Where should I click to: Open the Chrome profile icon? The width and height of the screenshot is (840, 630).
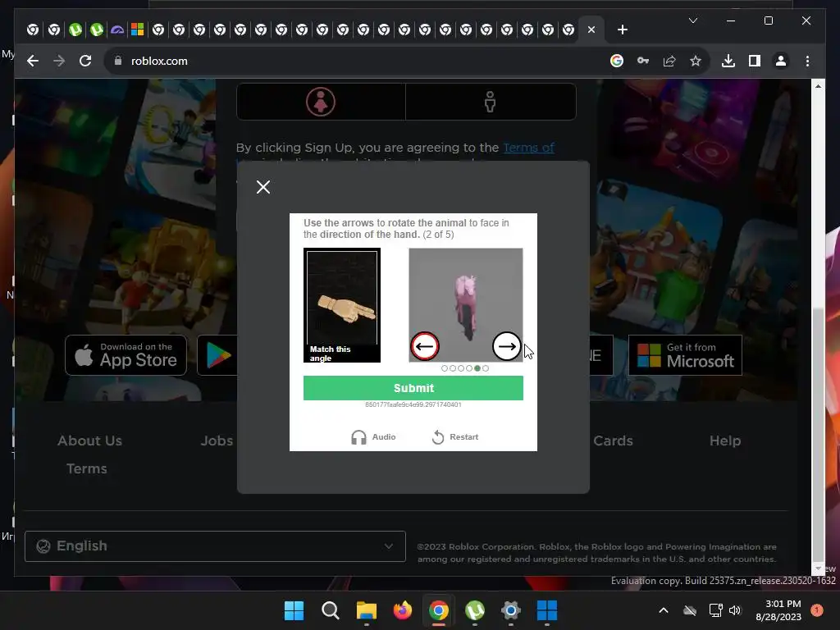point(781,61)
